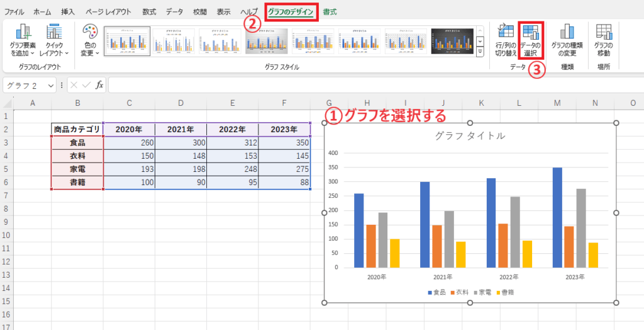The width and height of the screenshot is (644, 330).
Task: Click the yellow 書籍 bar for 2021年
Action: tap(461, 254)
